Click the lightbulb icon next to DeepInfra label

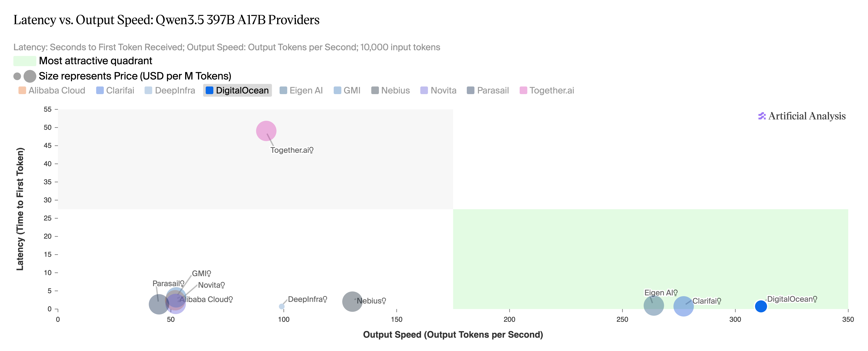[x=325, y=299]
